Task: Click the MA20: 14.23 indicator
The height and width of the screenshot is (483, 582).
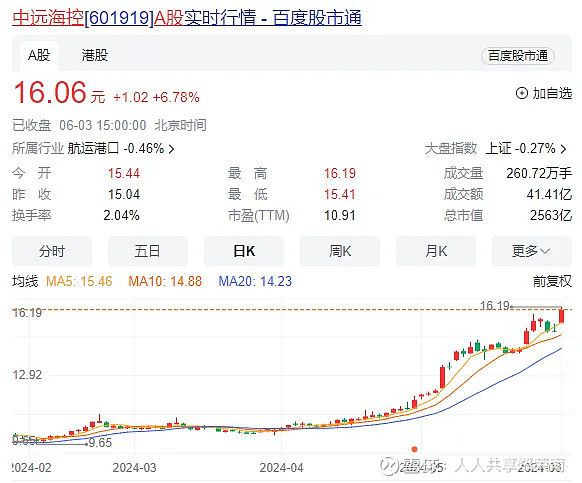Action: click(x=255, y=281)
